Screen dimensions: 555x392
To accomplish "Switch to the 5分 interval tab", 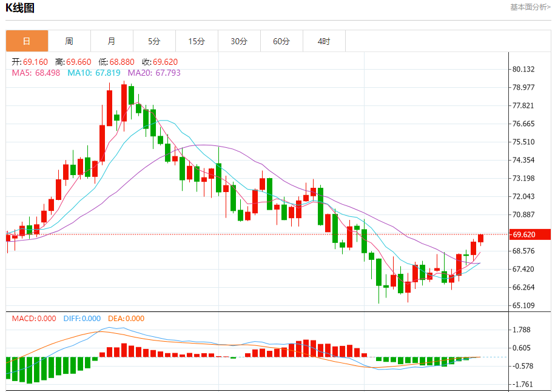I will 154,41.
